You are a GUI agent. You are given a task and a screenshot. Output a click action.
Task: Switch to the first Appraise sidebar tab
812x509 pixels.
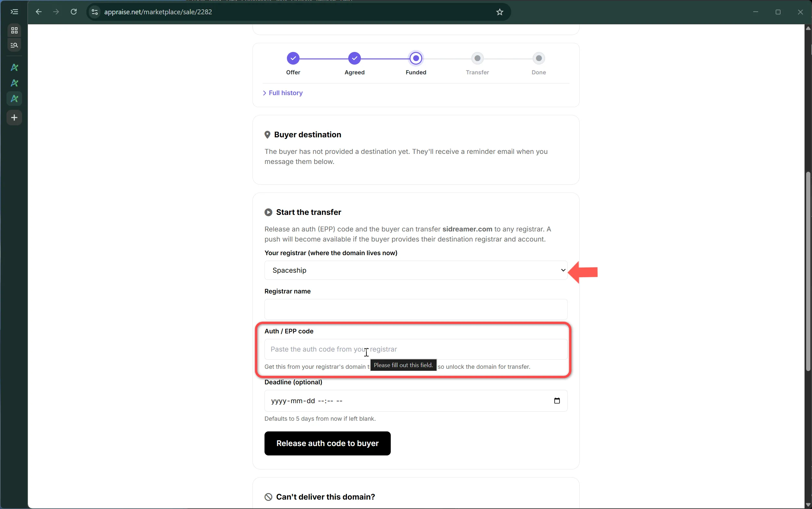14,67
